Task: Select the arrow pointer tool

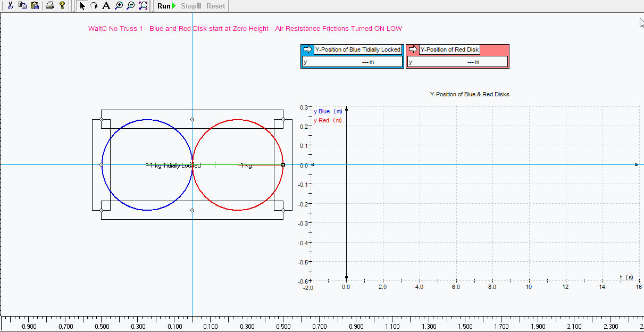Action: 82,6
